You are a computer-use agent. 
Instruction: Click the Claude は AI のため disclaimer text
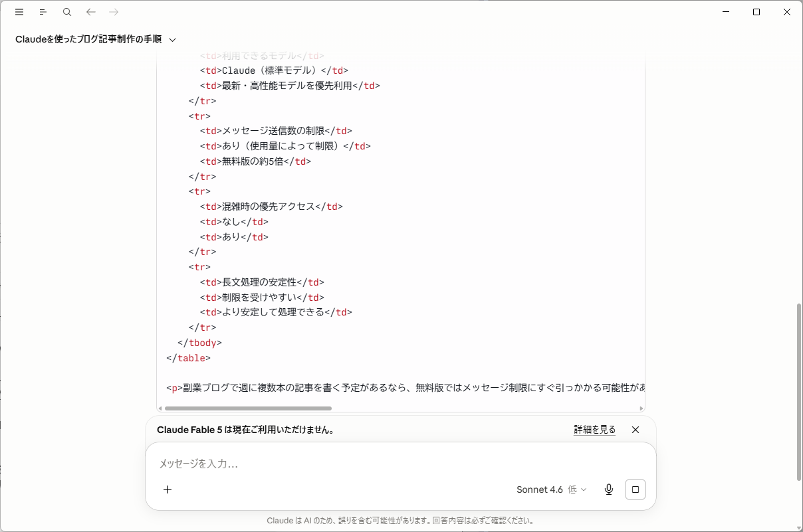(400, 521)
